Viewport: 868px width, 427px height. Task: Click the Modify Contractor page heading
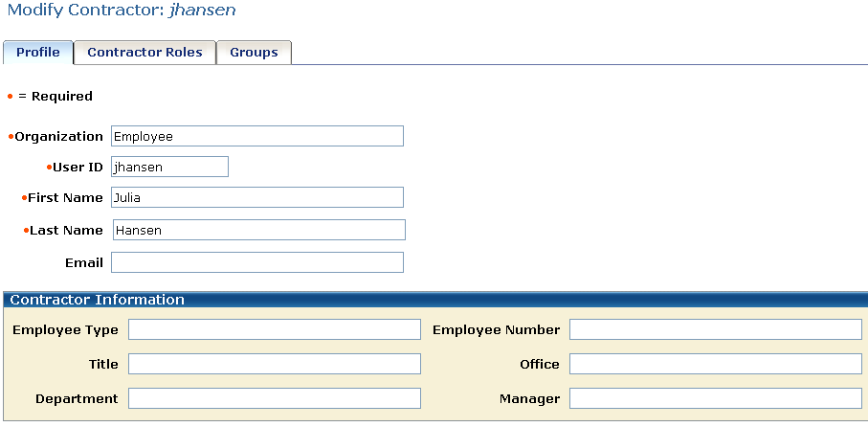(122, 11)
